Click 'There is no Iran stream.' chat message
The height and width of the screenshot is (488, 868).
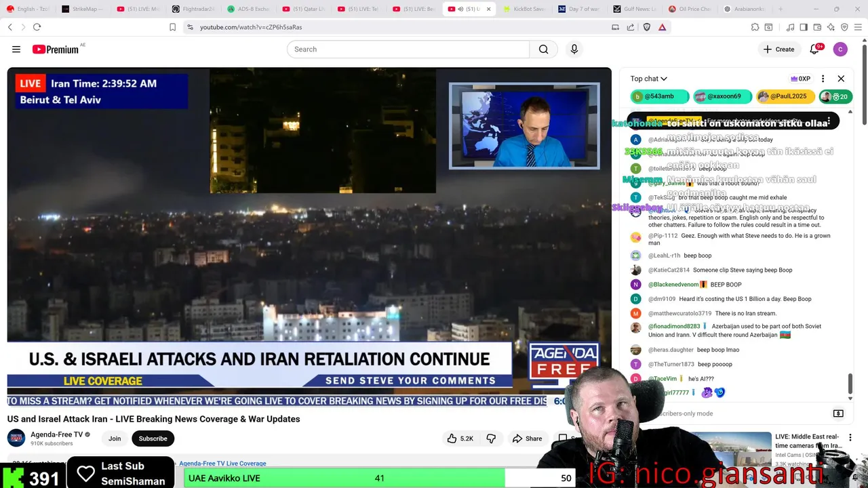click(746, 313)
